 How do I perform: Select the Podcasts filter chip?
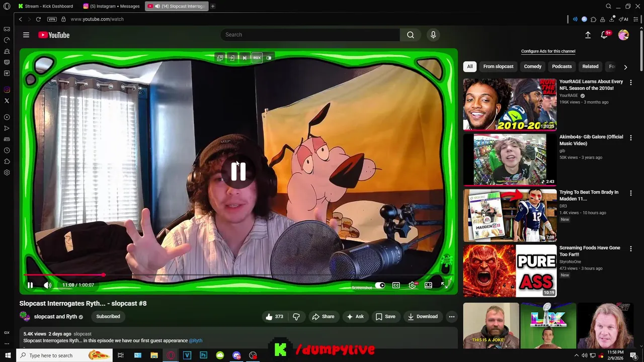(x=561, y=66)
